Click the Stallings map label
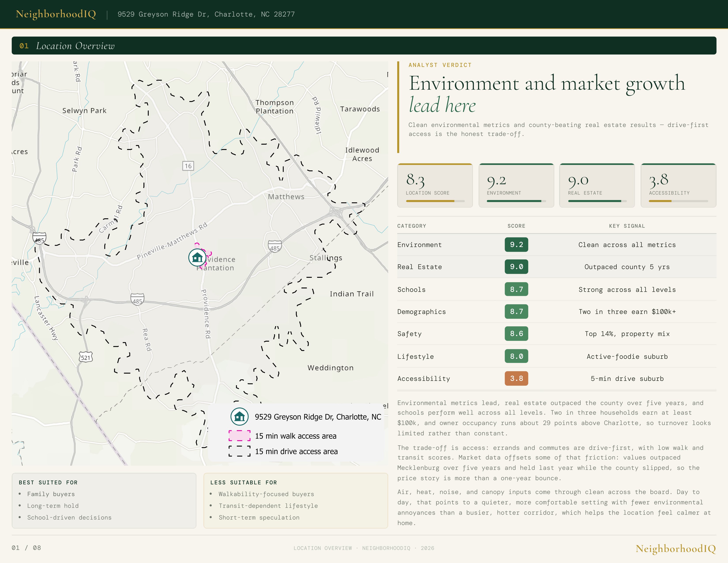728x563 pixels. [x=326, y=258]
